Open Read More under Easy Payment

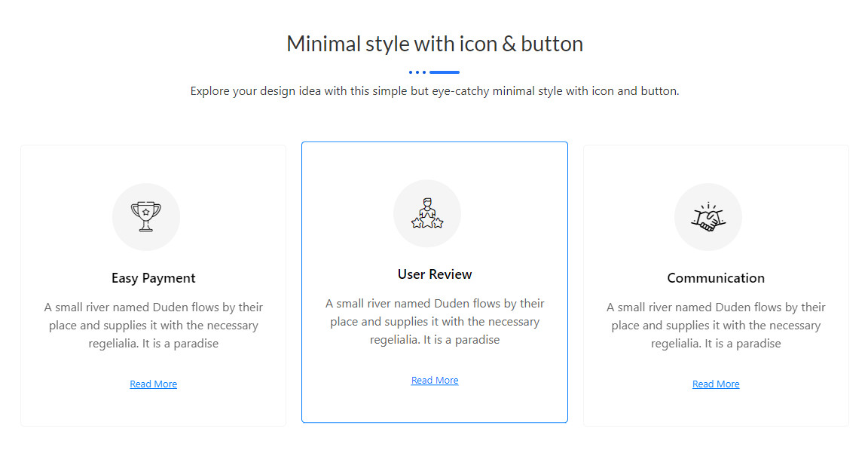[153, 384]
